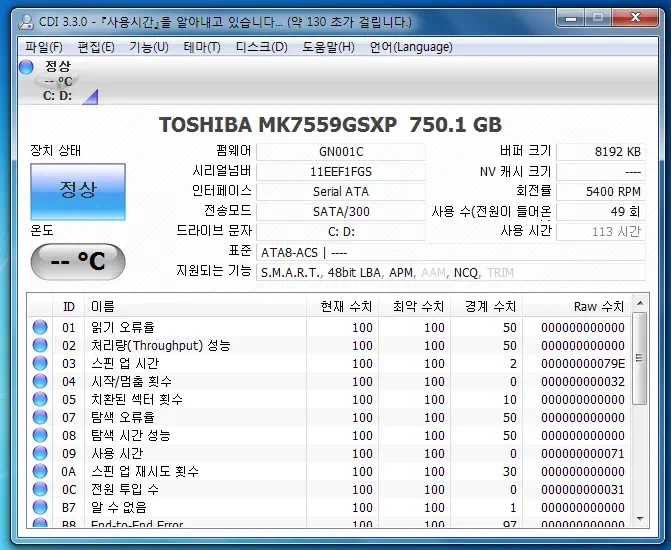Click status orb for 처리량(Throughput) 성능 row
The width and height of the screenshot is (671, 550).
[40, 345]
